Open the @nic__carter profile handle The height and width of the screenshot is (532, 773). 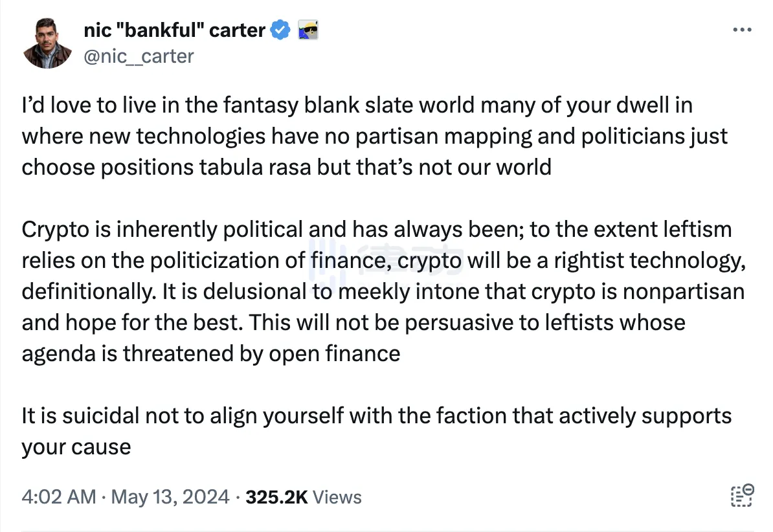coord(139,56)
